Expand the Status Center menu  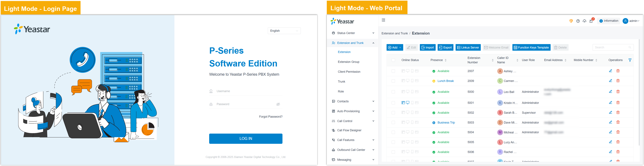353,33
